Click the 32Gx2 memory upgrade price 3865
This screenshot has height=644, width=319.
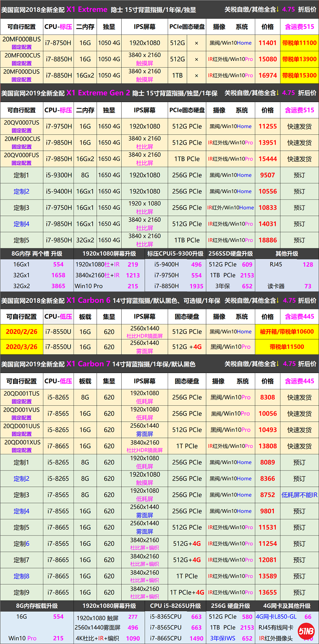(x=58, y=286)
